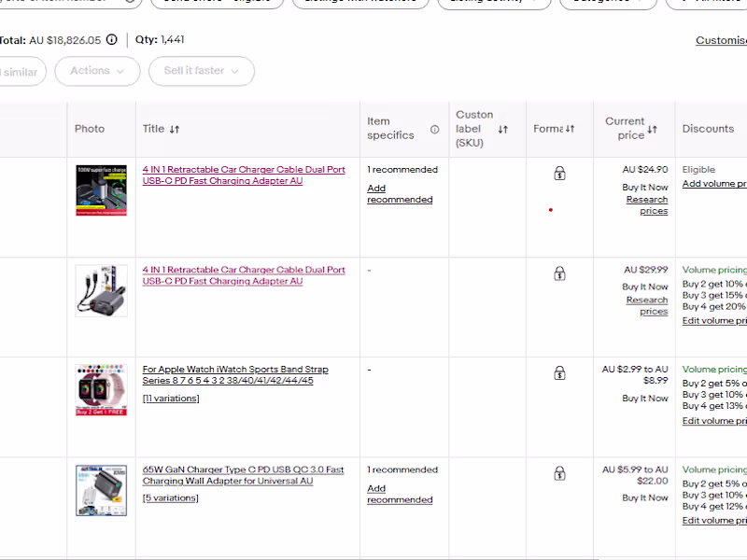This screenshot has height=560, width=747.
Task: Sort by Title column arrows
Action: tap(175, 129)
